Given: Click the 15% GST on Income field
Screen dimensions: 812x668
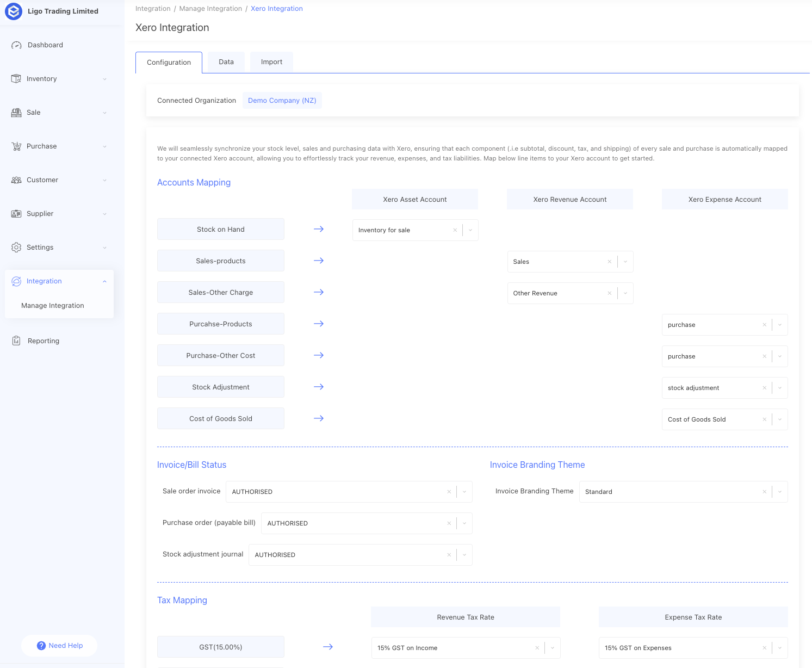Looking at the screenshot, I should click(x=451, y=648).
